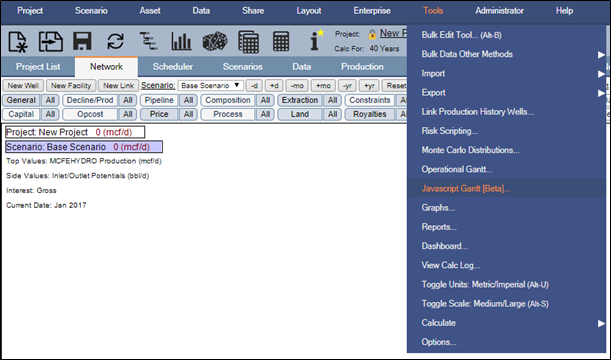This screenshot has height=360, width=611.
Task: Click the Refresh circular arrows icon
Action: pos(115,41)
